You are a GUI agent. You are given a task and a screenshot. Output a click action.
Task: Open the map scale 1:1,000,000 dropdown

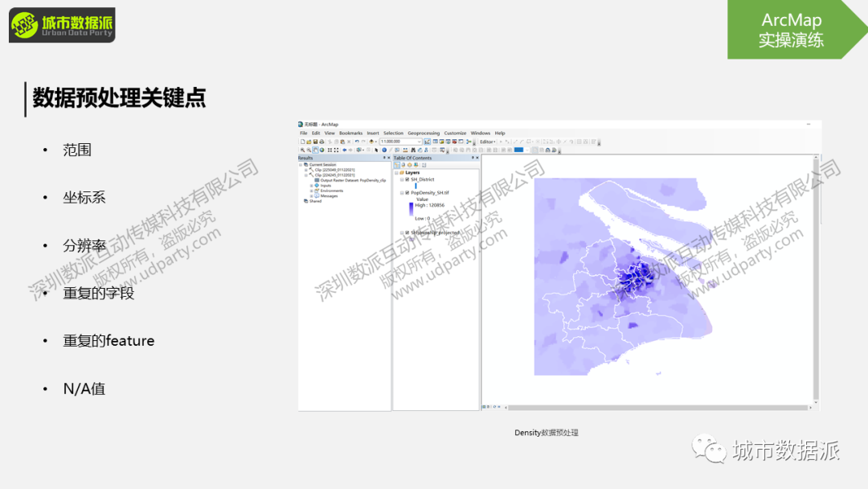click(419, 142)
